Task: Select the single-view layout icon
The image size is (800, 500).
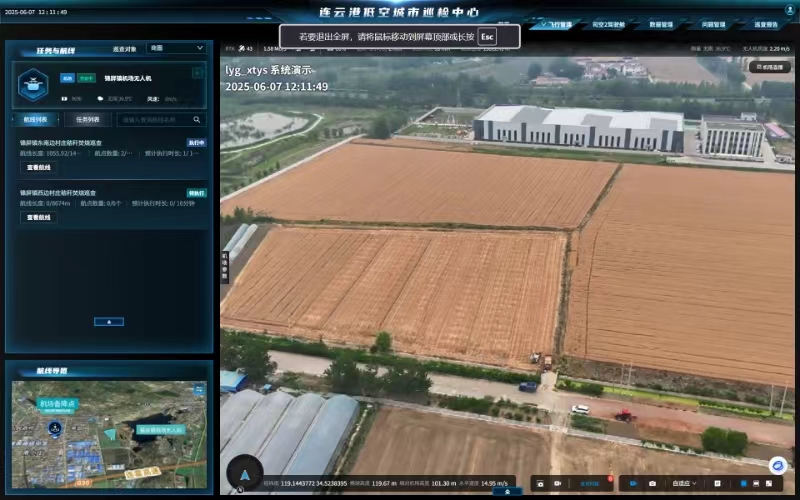Action: (743, 483)
